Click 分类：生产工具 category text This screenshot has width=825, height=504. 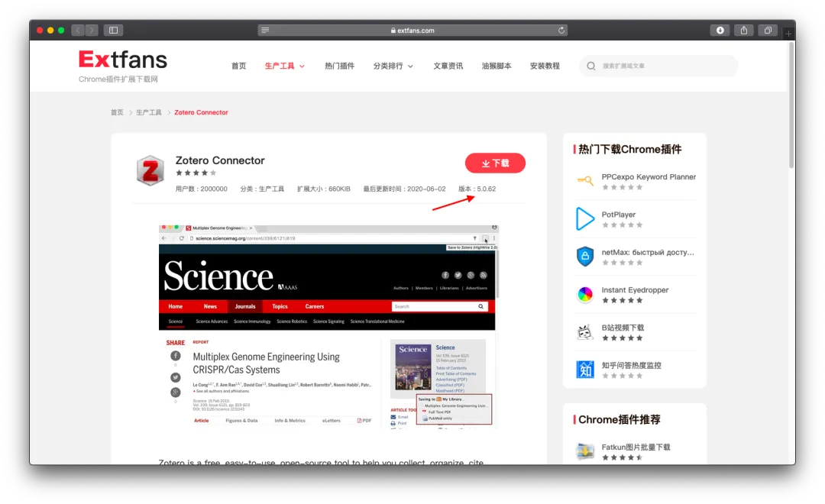pos(262,189)
